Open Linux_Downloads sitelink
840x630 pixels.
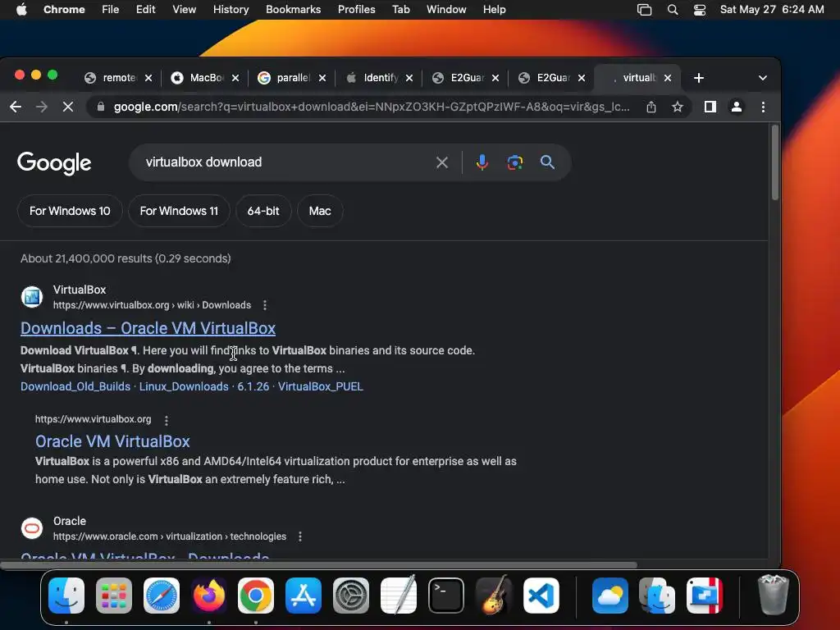pyautogui.click(x=184, y=387)
